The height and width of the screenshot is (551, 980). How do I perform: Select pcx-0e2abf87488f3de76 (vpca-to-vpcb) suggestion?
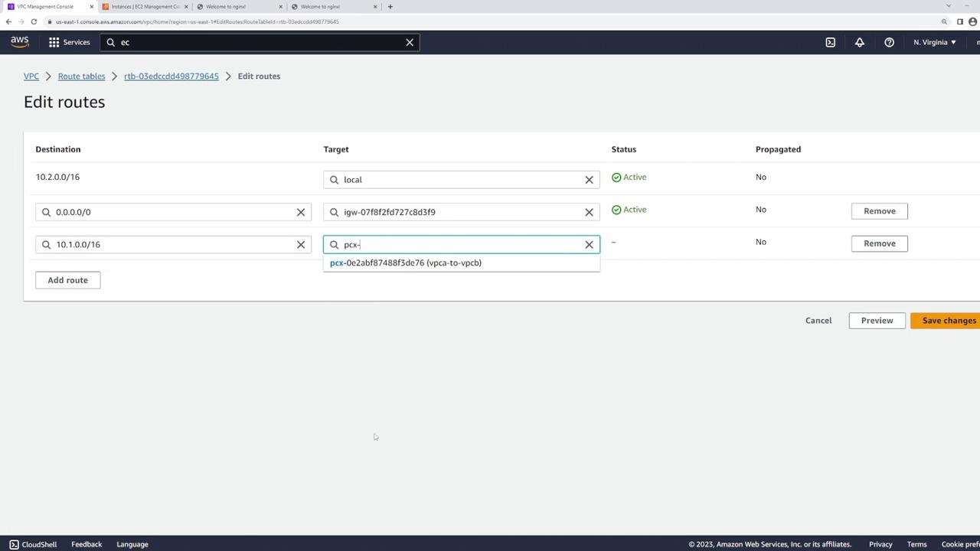pyautogui.click(x=462, y=262)
